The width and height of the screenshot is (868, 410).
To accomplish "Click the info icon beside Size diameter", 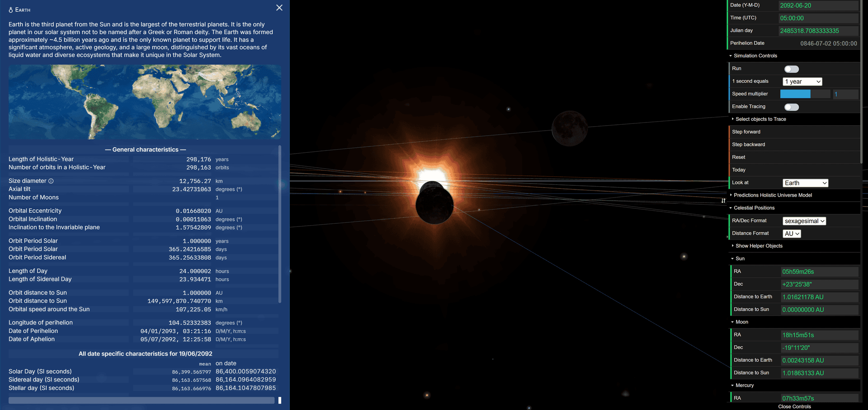I will coord(50,181).
